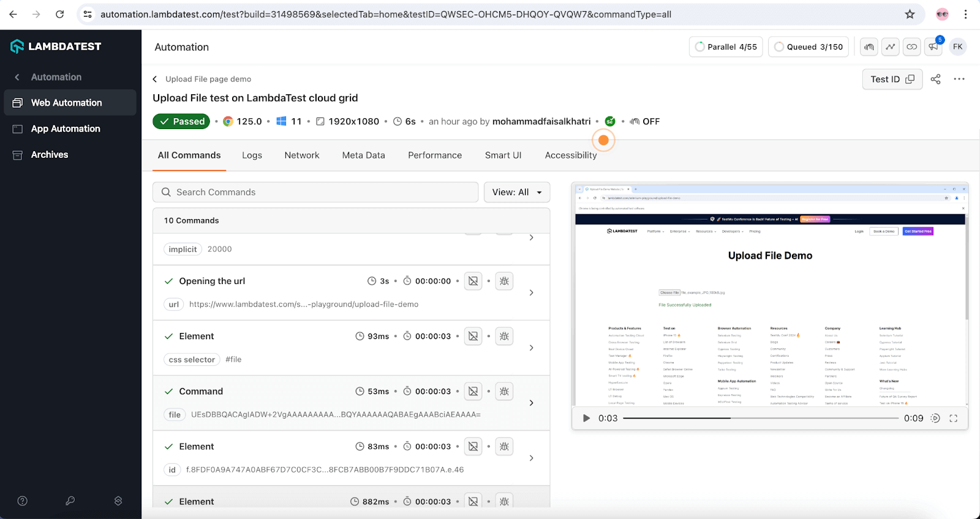
Task: Open announcements megaphone icon
Action: (x=933, y=47)
